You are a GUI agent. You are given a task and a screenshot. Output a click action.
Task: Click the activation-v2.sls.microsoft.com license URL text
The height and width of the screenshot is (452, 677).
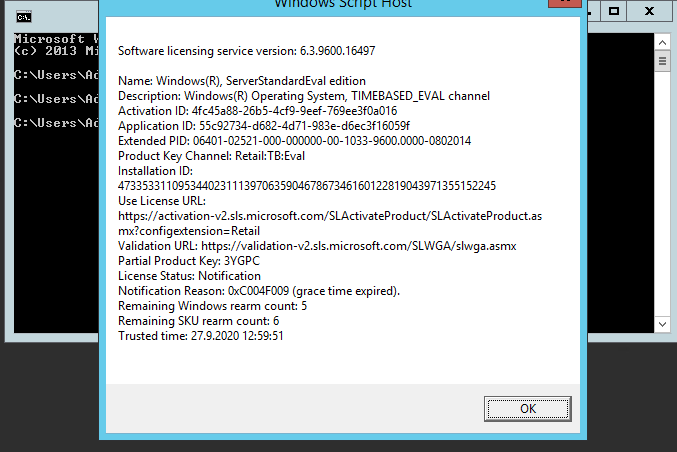330,215
